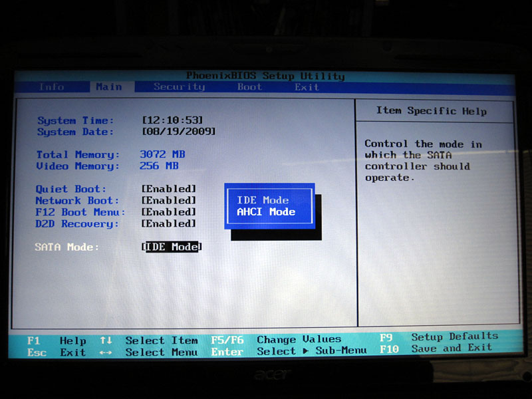Click the SATA controller help description
The width and height of the screenshot is (532, 399).
423,160
